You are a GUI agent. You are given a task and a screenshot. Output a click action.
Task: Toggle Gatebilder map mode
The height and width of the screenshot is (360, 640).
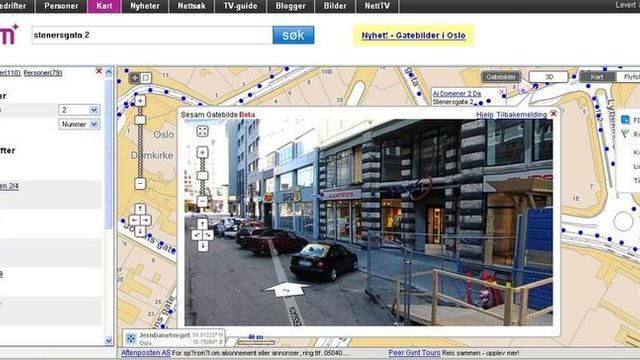click(x=501, y=77)
